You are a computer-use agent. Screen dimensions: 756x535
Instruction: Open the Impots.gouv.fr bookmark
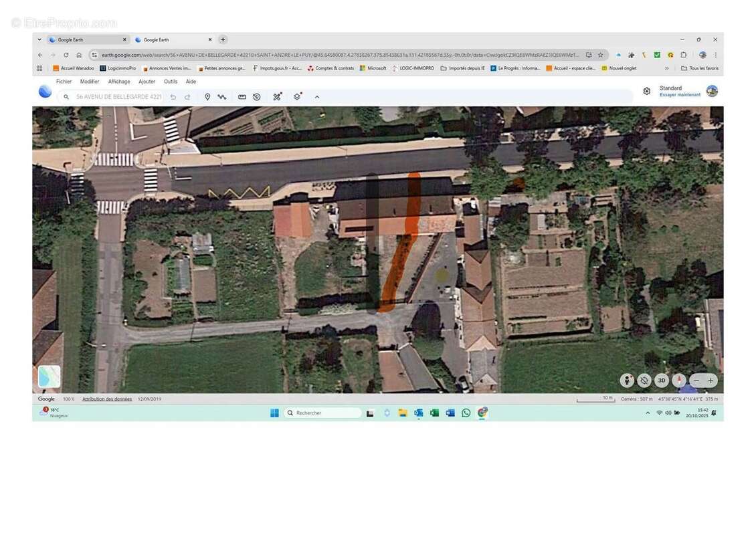pyautogui.click(x=277, y=68)
